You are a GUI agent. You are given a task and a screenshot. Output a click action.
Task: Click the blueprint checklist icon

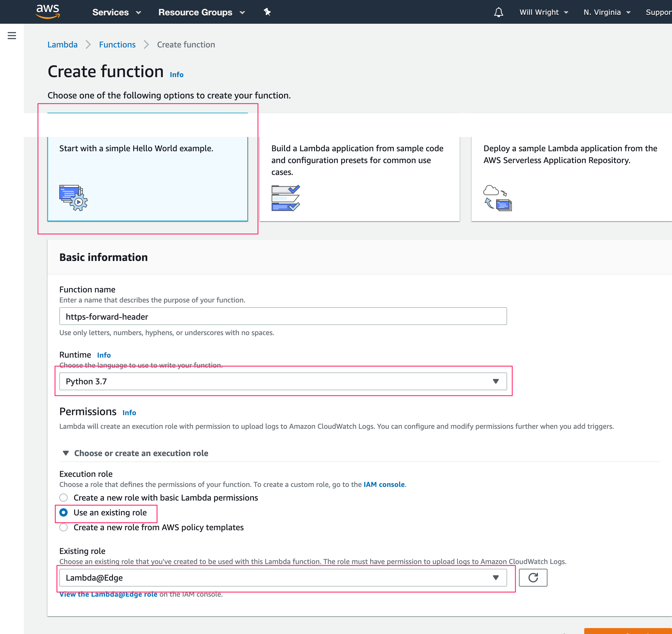tap(286, 198)
